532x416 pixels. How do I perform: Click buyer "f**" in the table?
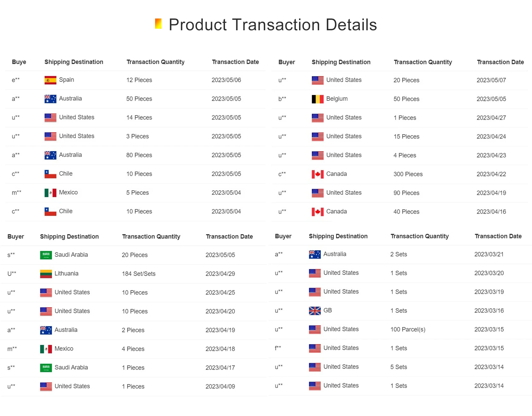click(278, 348)
